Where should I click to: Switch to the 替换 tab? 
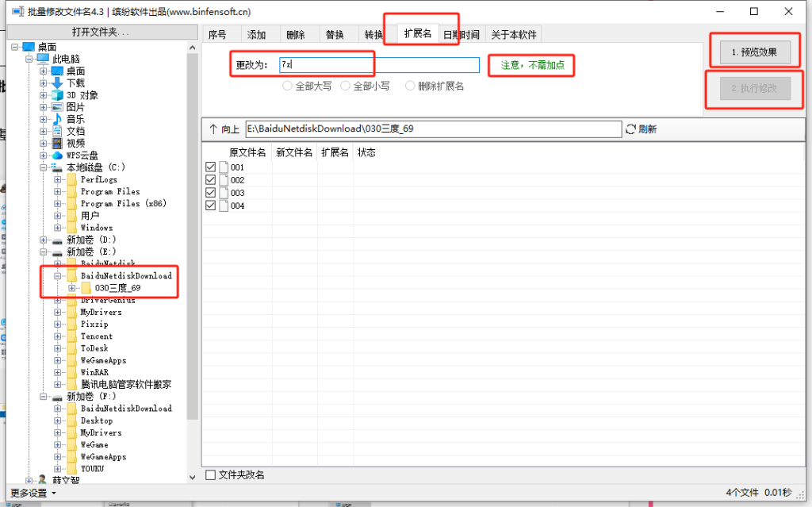[334, 35]
